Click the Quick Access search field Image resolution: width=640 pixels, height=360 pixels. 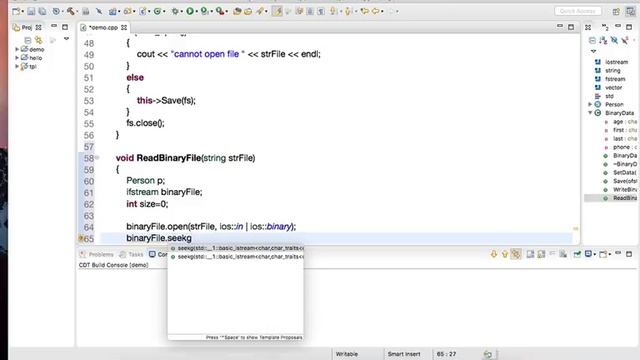point(578,11)
